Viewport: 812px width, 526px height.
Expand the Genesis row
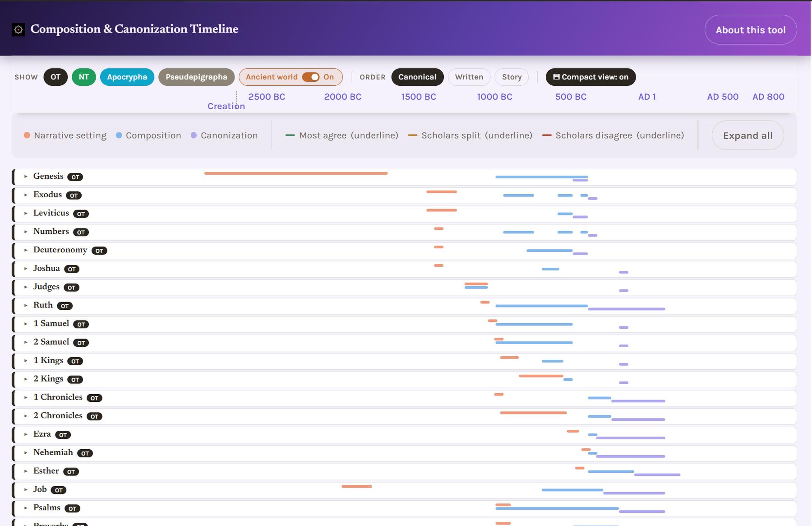pyautogui.click(x=26, y=177)
